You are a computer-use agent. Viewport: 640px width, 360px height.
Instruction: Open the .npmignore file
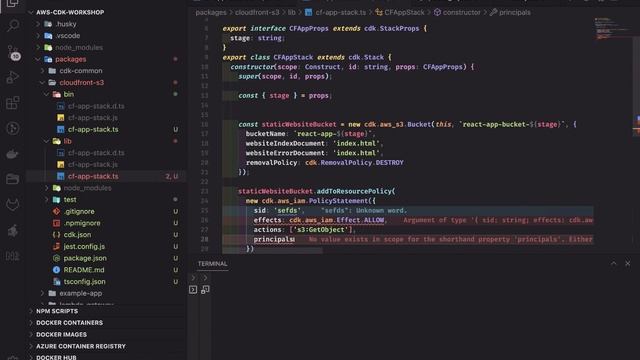82,223
